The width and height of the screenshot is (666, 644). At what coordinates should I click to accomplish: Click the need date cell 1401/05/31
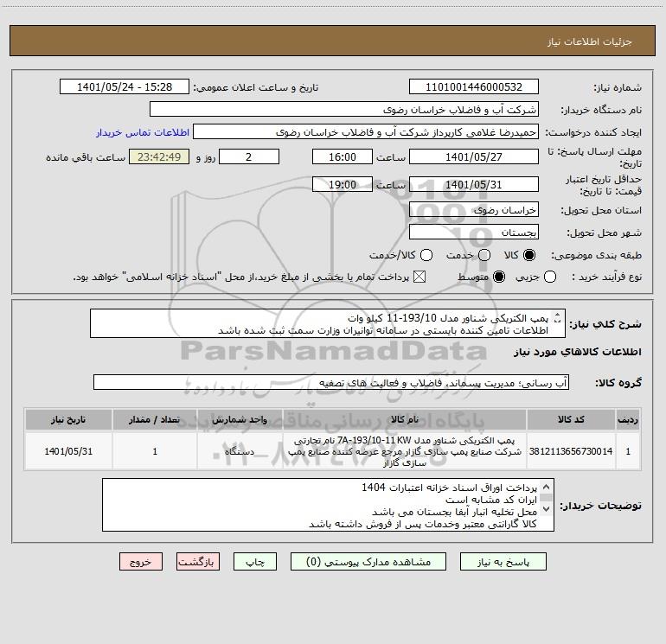[68, 451]
